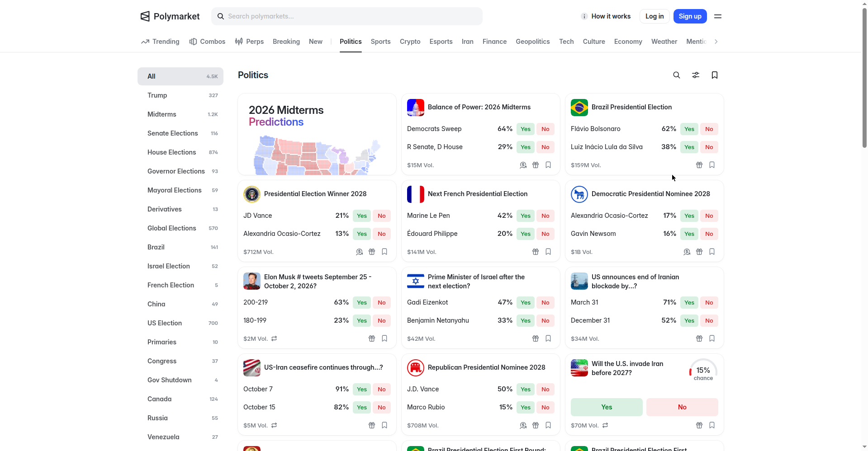Bookmark the Prime Minister of Israel card
Image resolution: width=868 pixels, height=451 pixels.
pyautogui.click(x=548, y=338)
